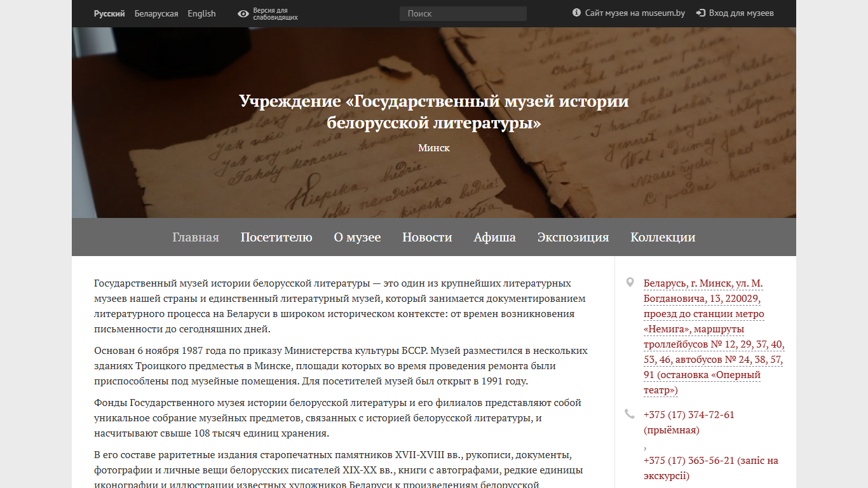Click the map pin icon beside the address
The image size is (868, 488).
click(x=630, y=283)
